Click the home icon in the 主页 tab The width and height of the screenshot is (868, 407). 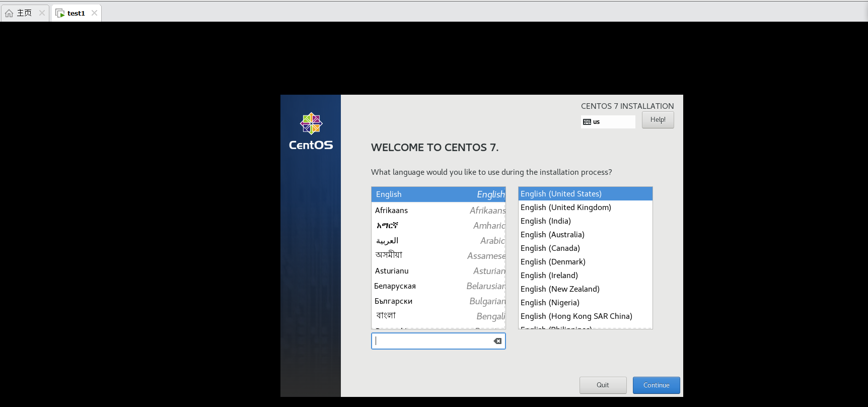tap(9, 13)
